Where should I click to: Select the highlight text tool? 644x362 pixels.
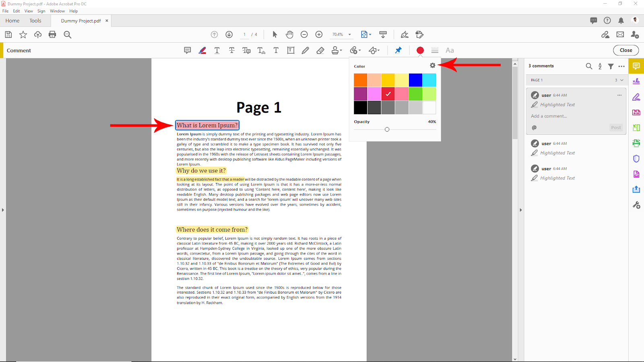point(202,50)
